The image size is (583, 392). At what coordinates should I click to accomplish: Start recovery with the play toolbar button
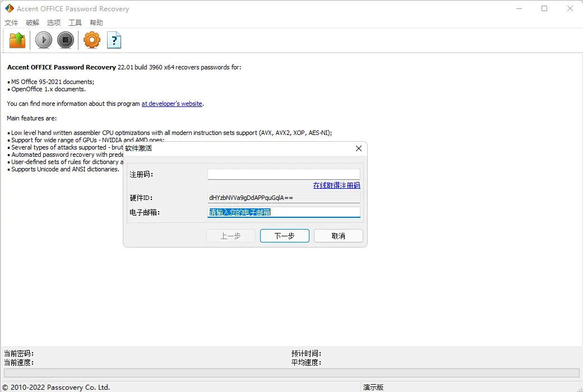44,40
